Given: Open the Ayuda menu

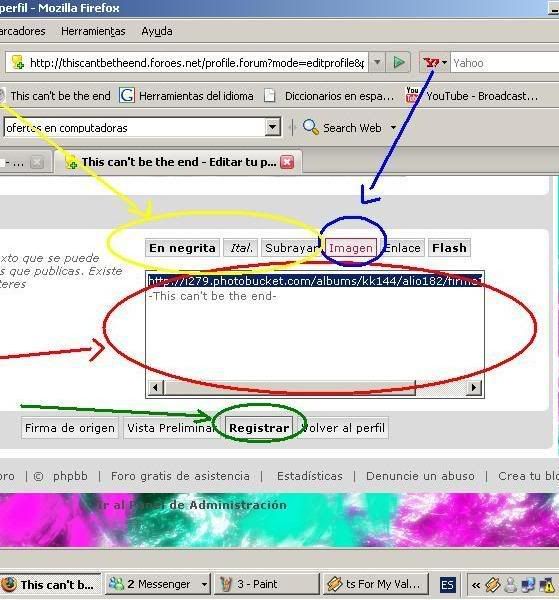Looking at the screenshot, I should pyautogui.click(x=157, y=31).
